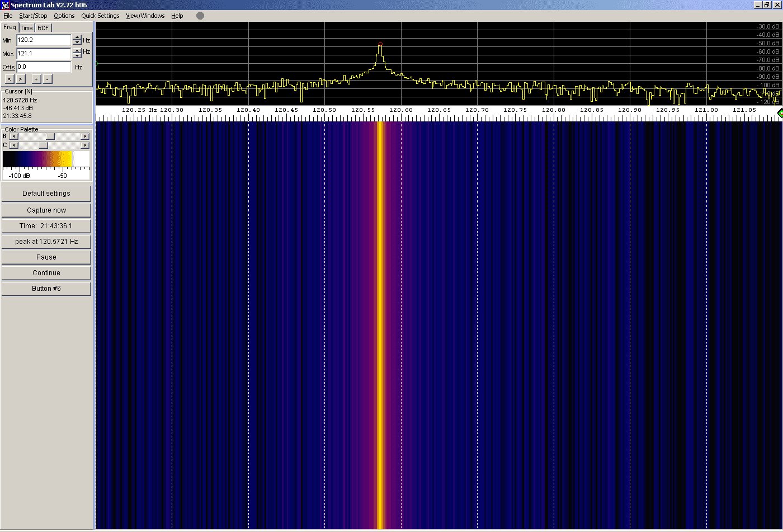
Task: Open the Options menu
Action: coord(64,16)
